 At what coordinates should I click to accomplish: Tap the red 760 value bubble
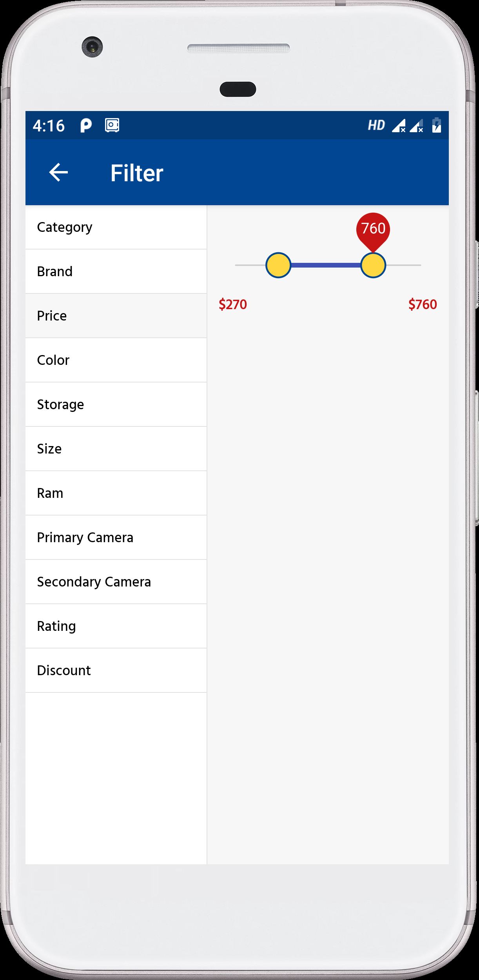tap(373, 229)
